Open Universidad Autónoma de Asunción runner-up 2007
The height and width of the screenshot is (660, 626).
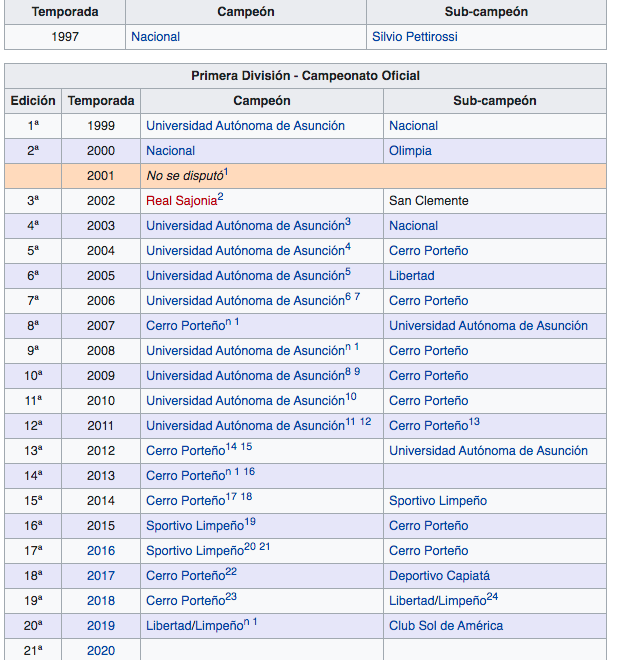[x=488, y=326]
